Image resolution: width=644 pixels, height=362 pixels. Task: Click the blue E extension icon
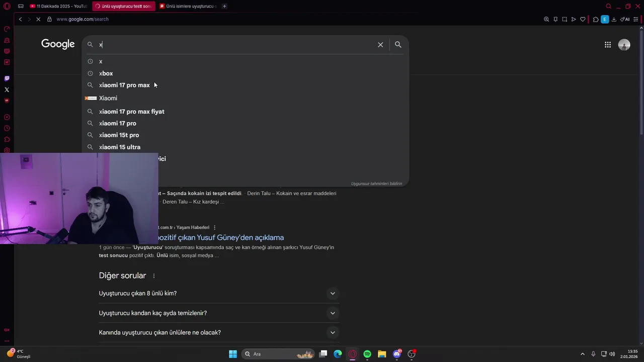[x=605, y=19]
